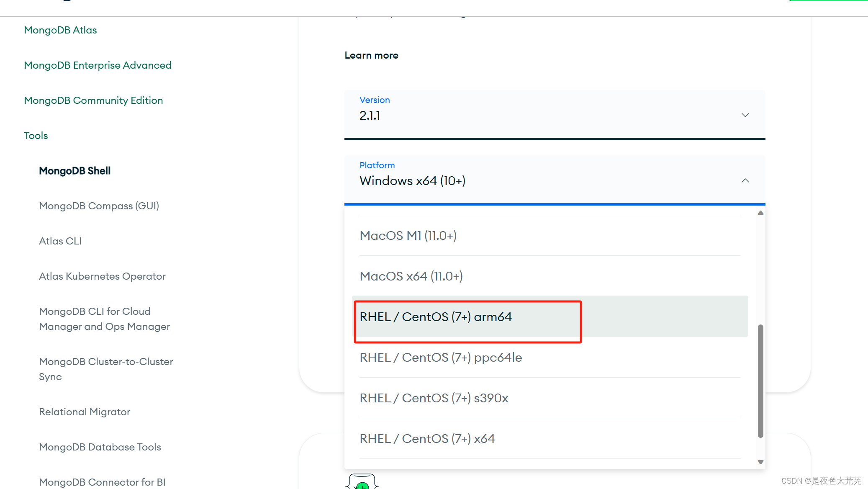This screenshot has height=489, width=868.
Task: Open the Tools section
Action: coord(36,136)
